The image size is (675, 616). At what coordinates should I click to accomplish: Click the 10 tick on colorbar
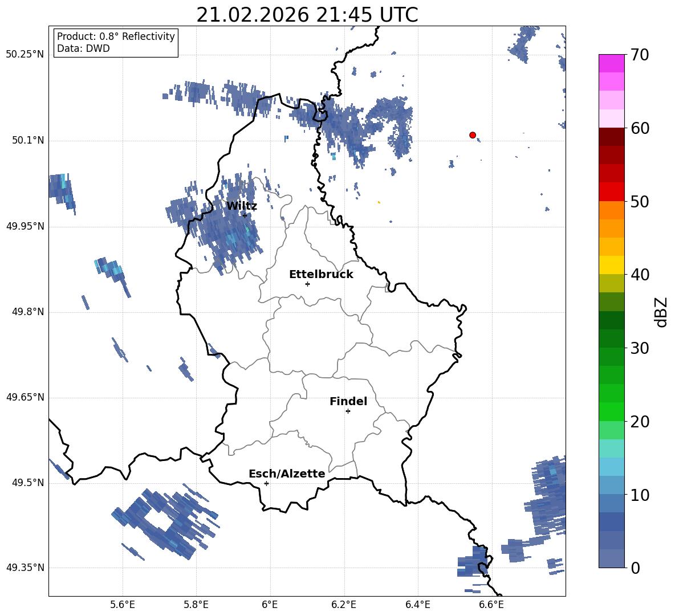pyautogui.click(x=640, y=495)
